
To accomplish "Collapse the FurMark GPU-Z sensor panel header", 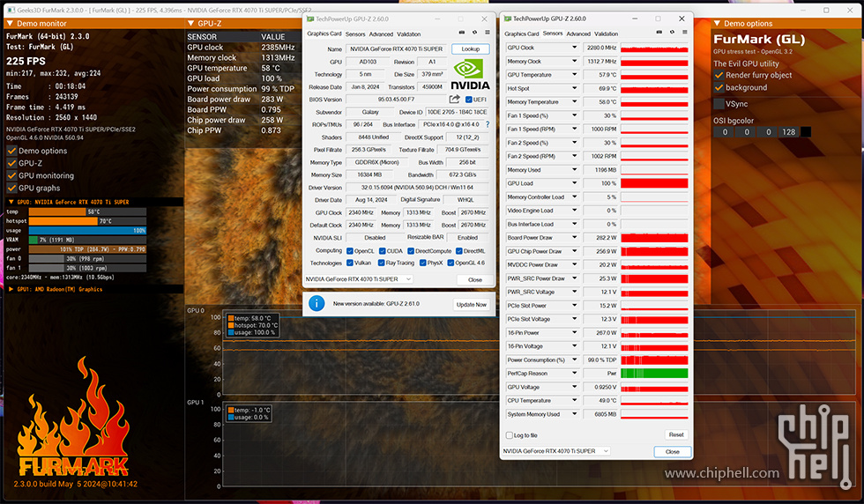I will [190, 23].
